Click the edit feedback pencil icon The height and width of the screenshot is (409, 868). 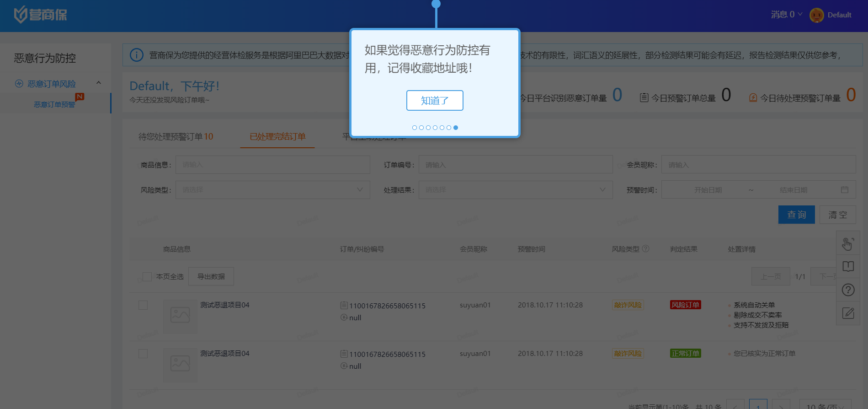pyautogui.click(x=848, y=313)
